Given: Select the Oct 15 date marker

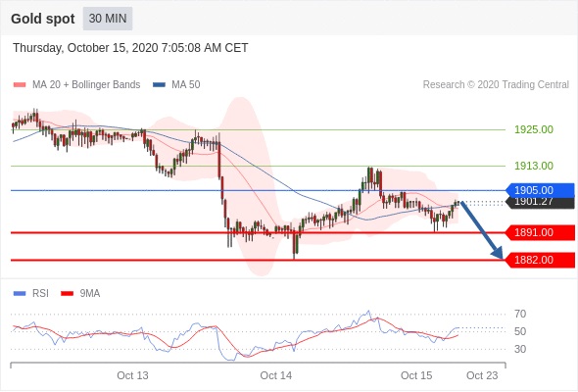Looking at the screenshot, I should point(416,375).
